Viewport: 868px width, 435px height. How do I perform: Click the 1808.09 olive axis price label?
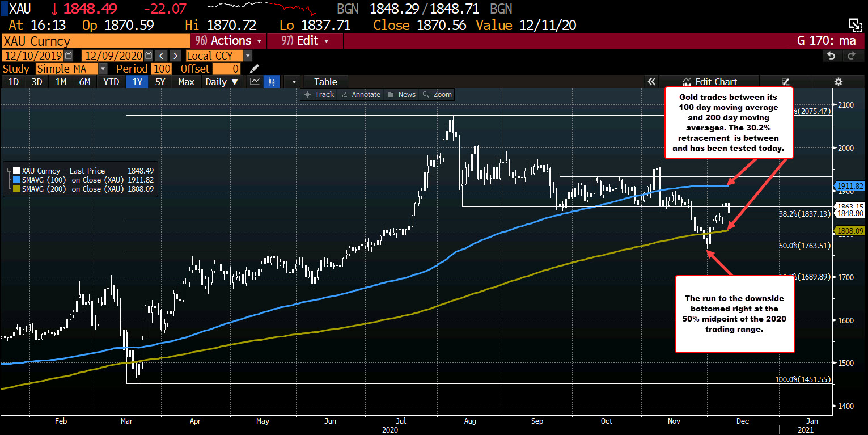coord(848,231)
